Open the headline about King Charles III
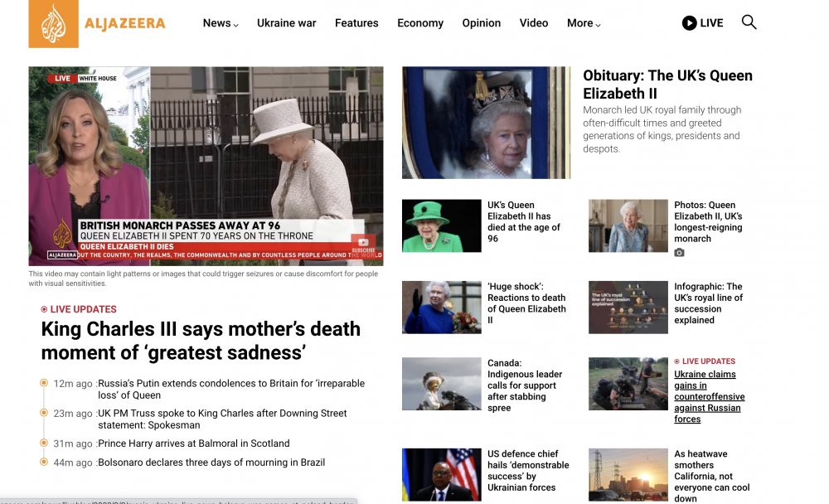 coord(201,341)
